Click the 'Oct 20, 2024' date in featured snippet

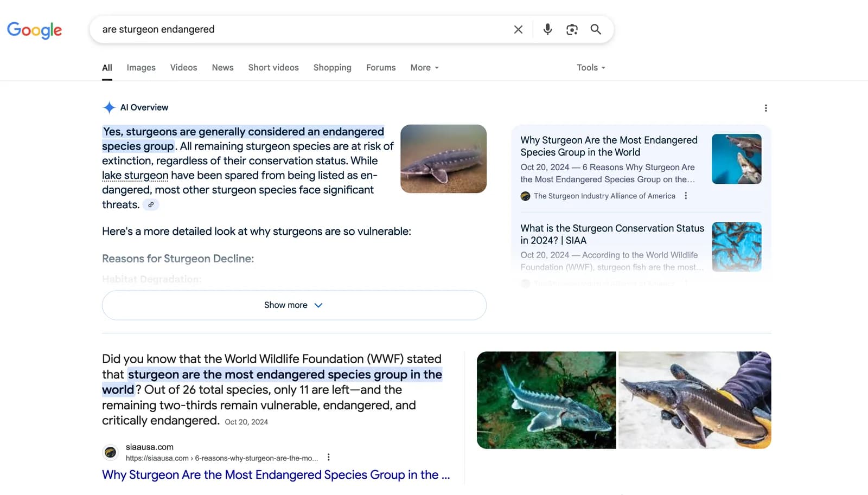(x=246, y=422)
